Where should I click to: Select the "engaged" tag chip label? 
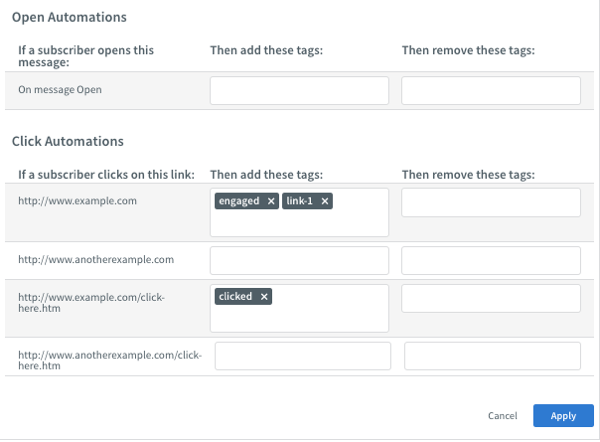(x=239, y=201)
